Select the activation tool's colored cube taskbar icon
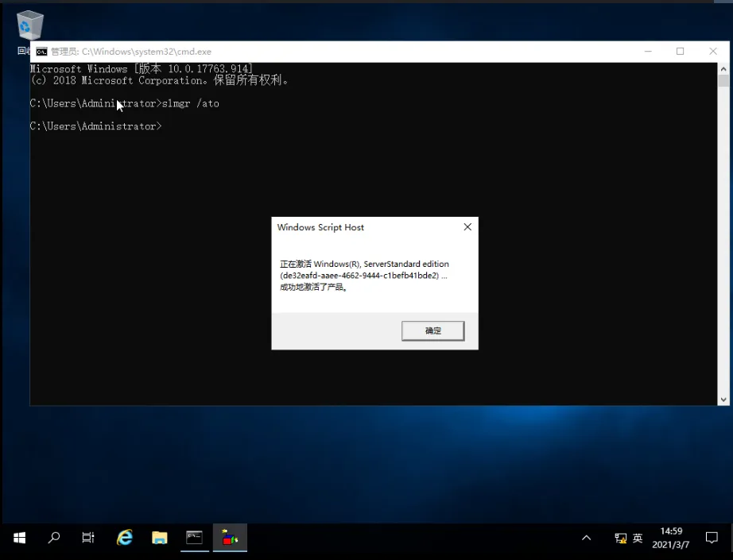The height and width of the screenshot is (560, 733). (230, 538)
